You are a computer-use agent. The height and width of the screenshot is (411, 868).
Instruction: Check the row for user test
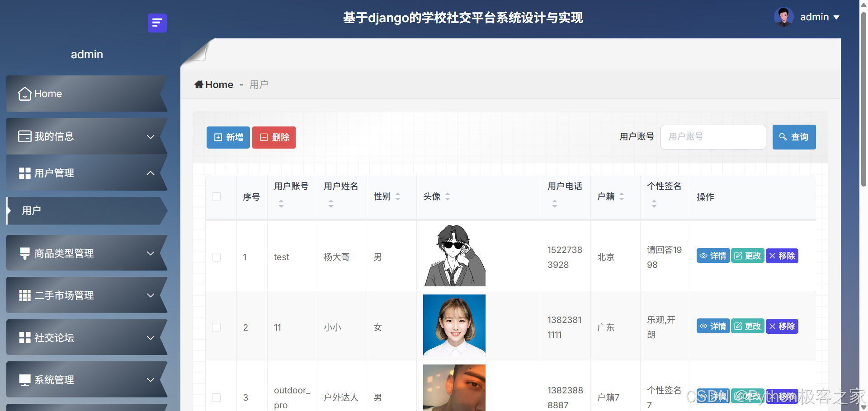(x=217, y=257)
